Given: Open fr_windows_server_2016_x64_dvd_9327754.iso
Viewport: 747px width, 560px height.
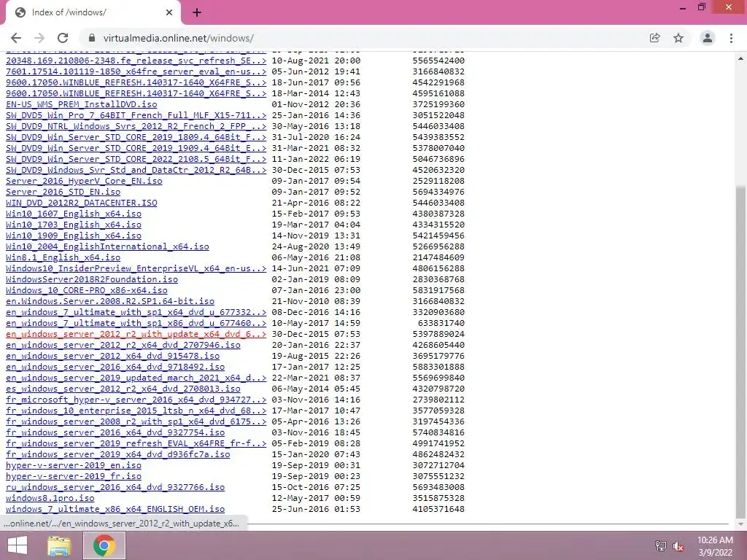Looking at the screenshot, I should pyautogui.click(x=115, y=433).
